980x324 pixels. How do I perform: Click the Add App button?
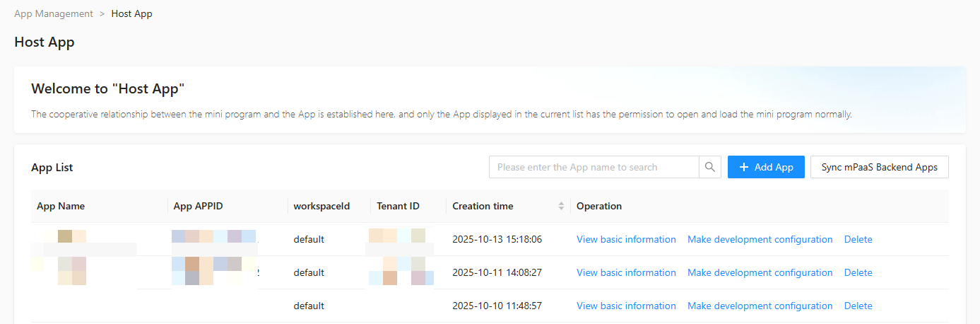(x=766, y=167)
